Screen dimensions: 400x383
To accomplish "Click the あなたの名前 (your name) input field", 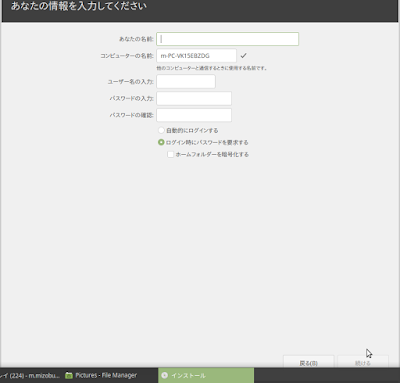I will click(227, 39).
